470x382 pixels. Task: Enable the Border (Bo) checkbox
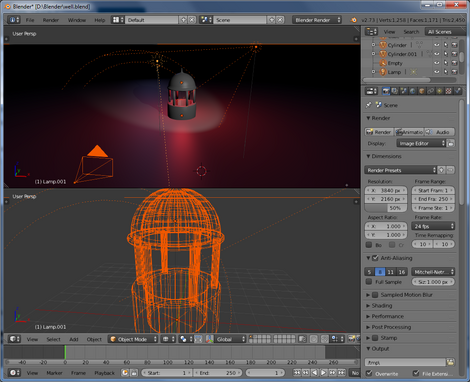[x=369, y=245]
